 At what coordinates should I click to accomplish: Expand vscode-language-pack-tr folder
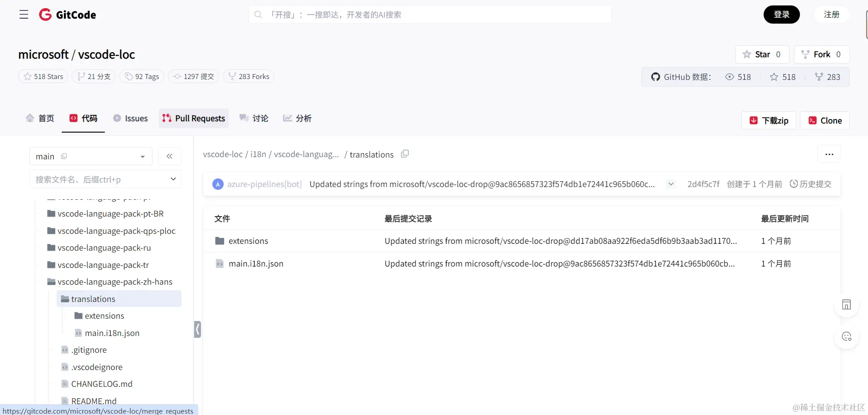tap(98, 265)
